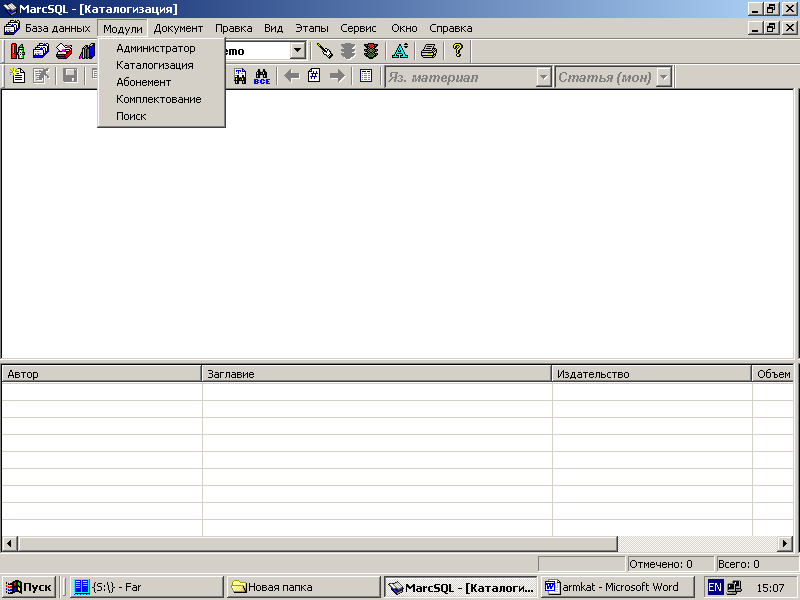Open the Пуск start menu
This screenshot has width=800, height=600.
29,587
